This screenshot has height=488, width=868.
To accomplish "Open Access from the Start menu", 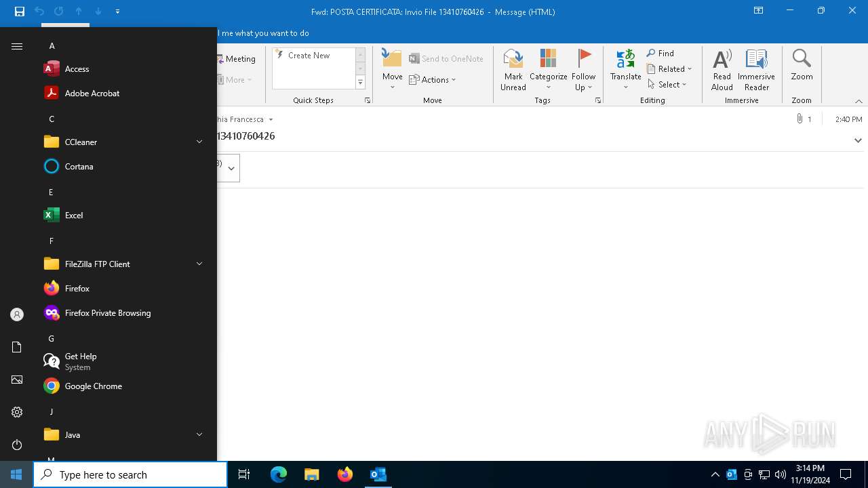I will tap(125, 68).
